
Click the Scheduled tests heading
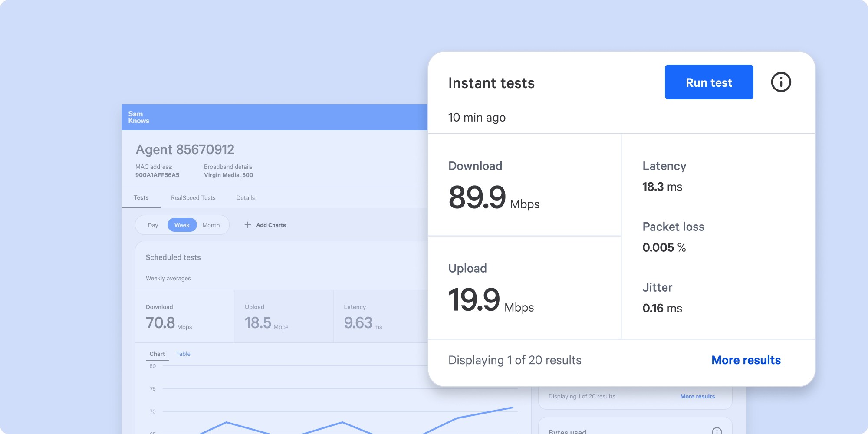tap(173, 257)
